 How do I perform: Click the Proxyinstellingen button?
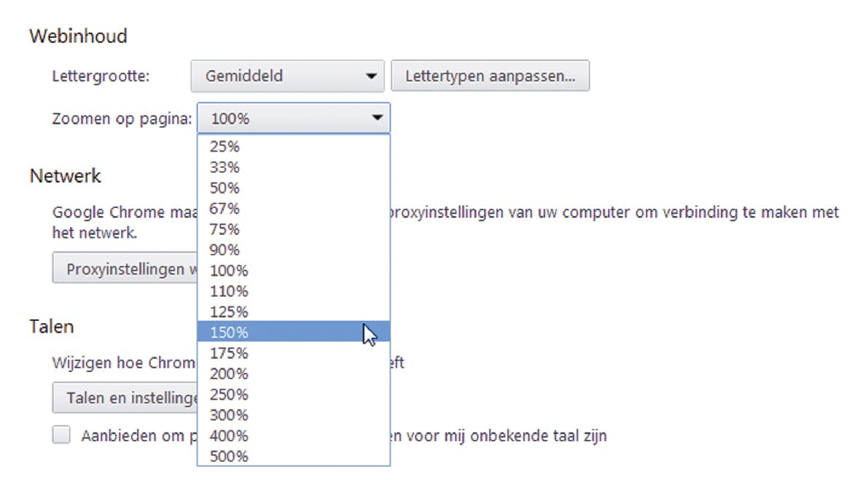coord(125,269)
